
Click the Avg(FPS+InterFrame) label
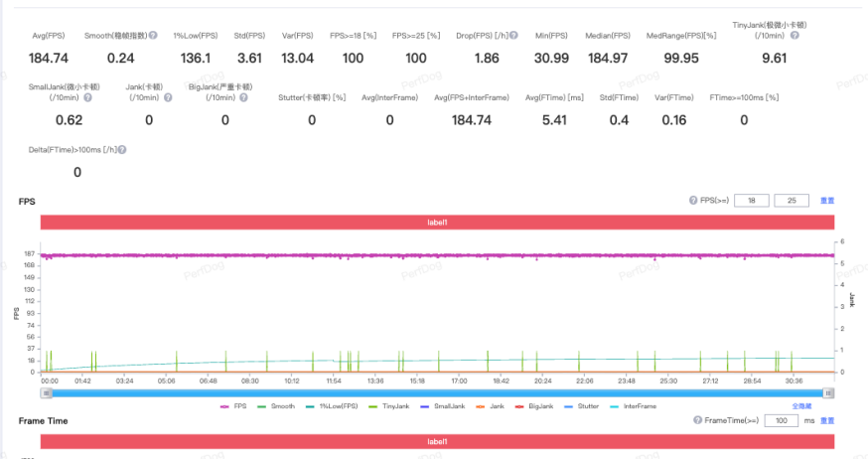472,97
